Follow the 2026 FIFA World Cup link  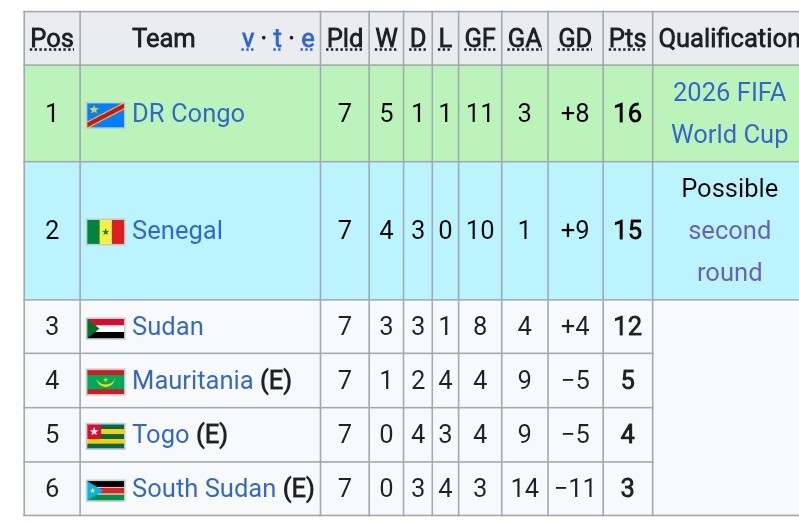(729, 113)
